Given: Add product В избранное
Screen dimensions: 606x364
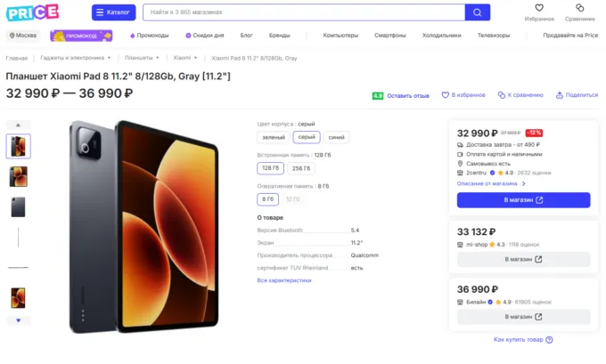Looking at the screenshot, I should coord(463,95).
